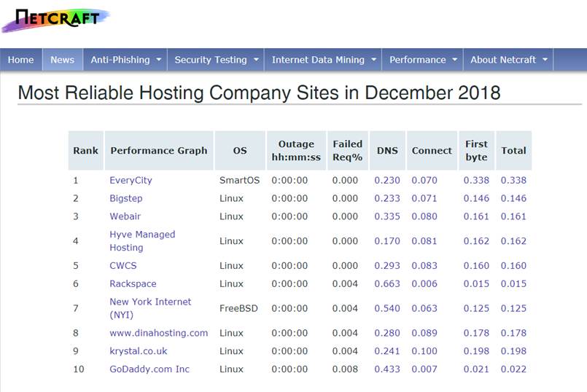Click Webair Connect value 0.080
Screen dimensions: 587x392
424,216
